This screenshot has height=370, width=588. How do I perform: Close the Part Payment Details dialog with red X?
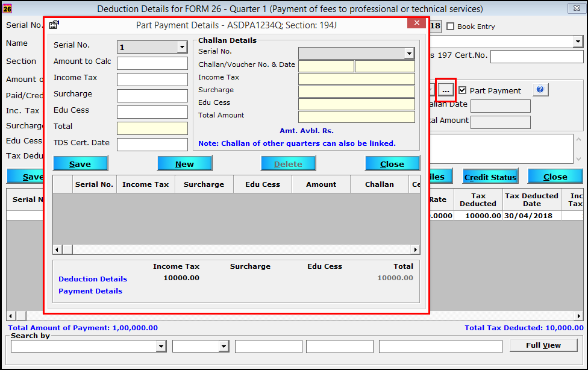point(416,22)
